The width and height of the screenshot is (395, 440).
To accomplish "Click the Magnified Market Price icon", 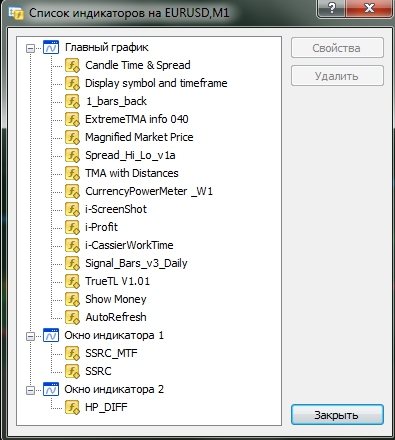I will [72, 137].
